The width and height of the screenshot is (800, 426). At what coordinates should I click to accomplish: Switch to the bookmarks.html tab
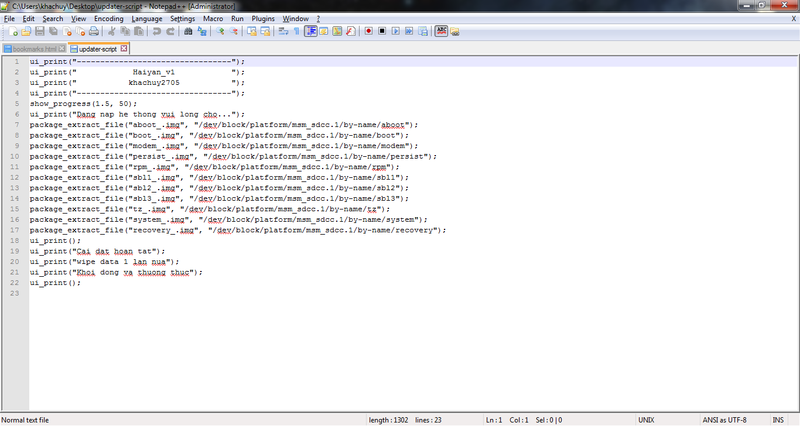34,49
